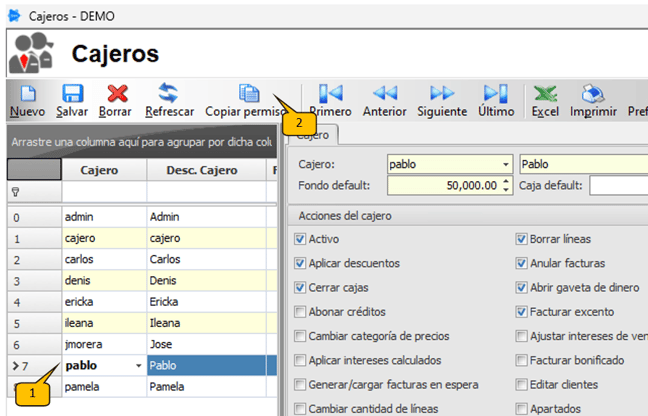This screenshot has height=416, width=648.
Task: Click row indicator number 0
Action: (x=34, y=217)
